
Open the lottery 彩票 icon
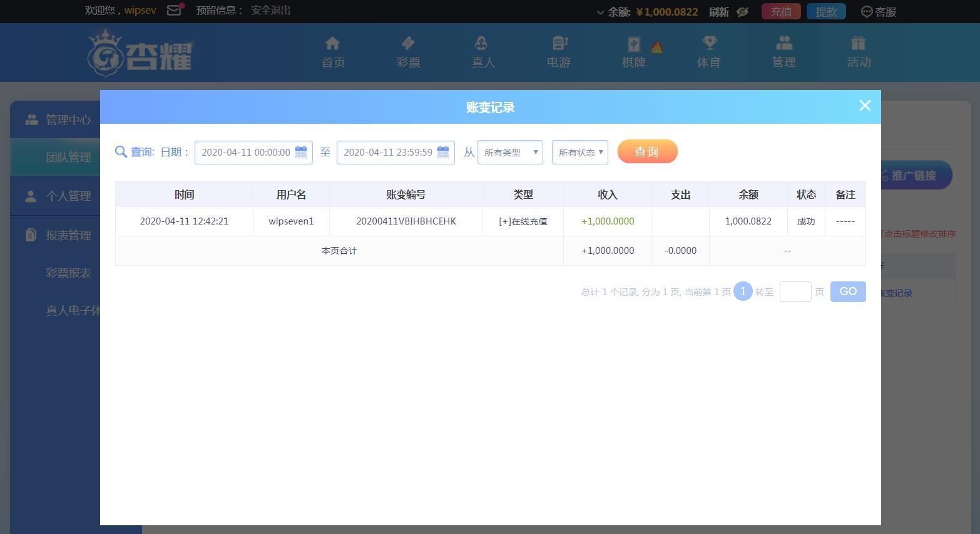pyautogui.click(x=408, y=44)
